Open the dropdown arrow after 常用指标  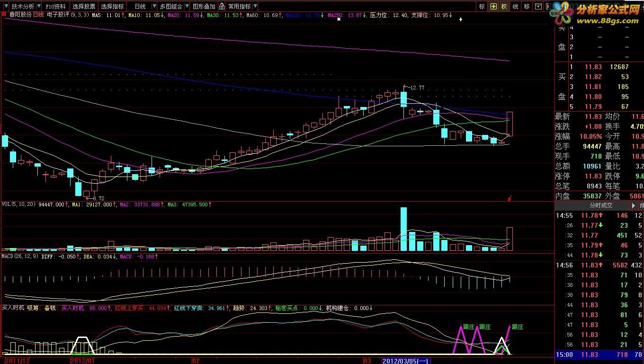[255, 7]
